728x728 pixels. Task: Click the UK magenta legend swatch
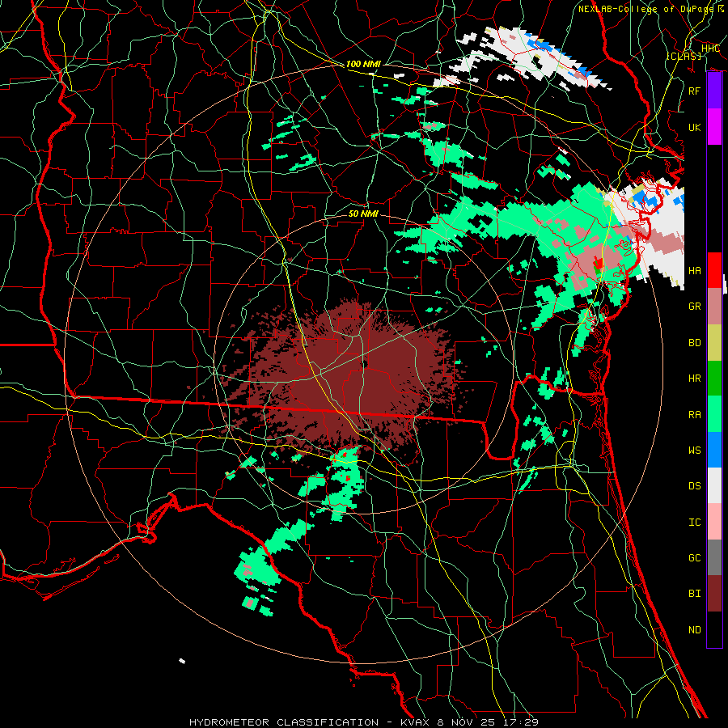pos(714,127)
